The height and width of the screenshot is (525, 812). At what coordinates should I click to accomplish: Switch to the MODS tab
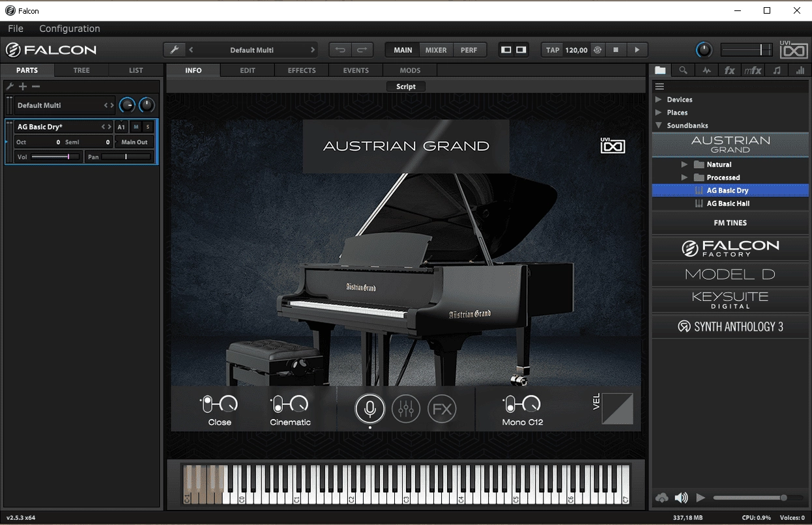[x=410, y=70]
